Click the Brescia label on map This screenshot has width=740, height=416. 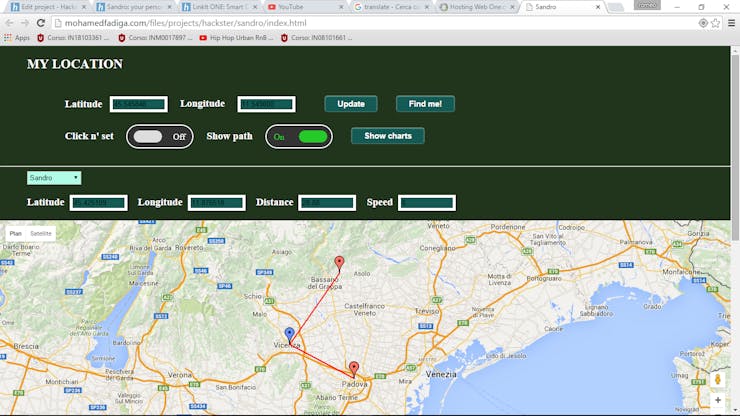click(x=26, y=346)
